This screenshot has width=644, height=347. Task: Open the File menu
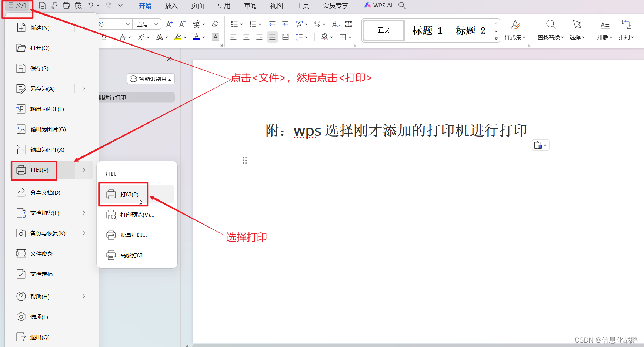click(x=18, y=6)
